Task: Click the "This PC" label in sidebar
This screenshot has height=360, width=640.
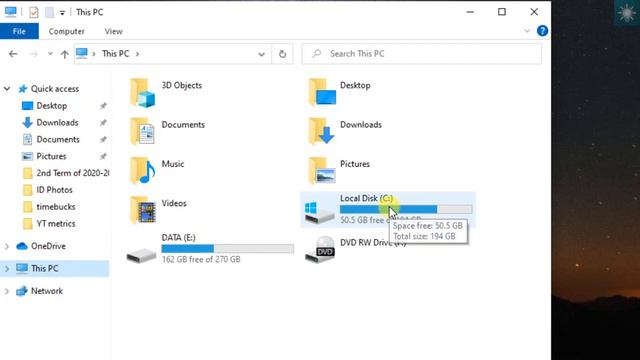Action: point(45,269)
